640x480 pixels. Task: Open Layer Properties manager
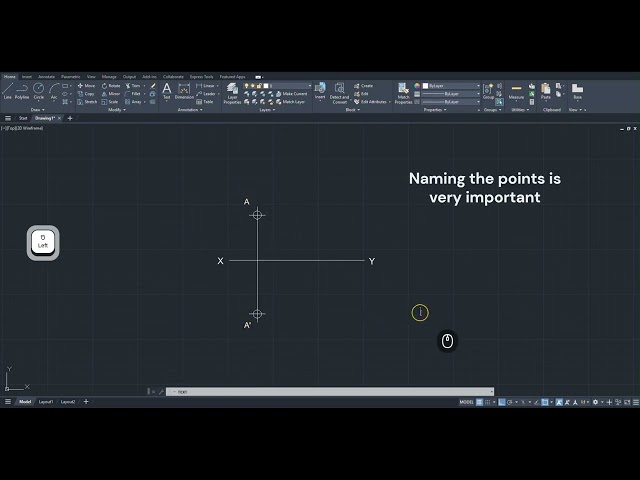232,93
